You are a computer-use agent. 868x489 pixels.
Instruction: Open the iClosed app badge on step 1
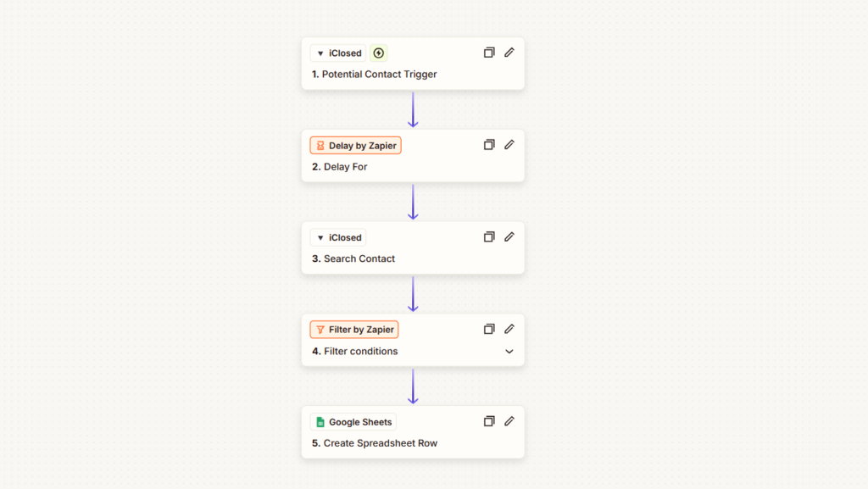click(x=338, y=53)
